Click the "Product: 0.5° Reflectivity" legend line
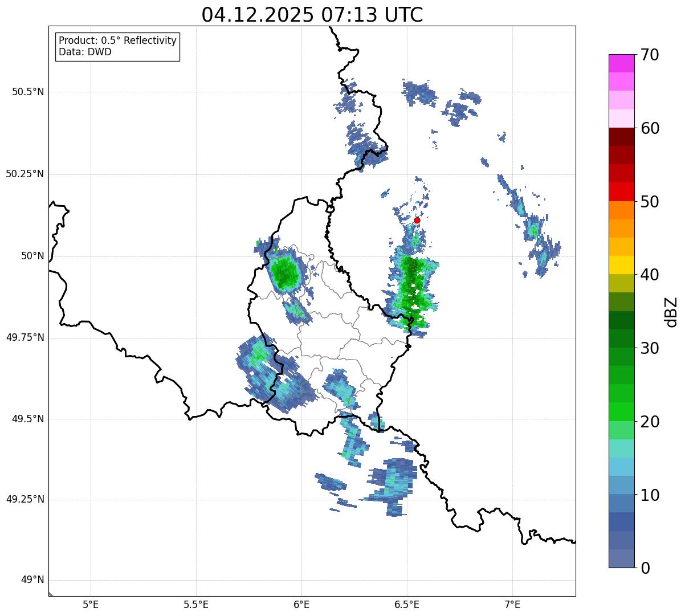The width and height of the screenshot is (685, 616). point(117,40)
